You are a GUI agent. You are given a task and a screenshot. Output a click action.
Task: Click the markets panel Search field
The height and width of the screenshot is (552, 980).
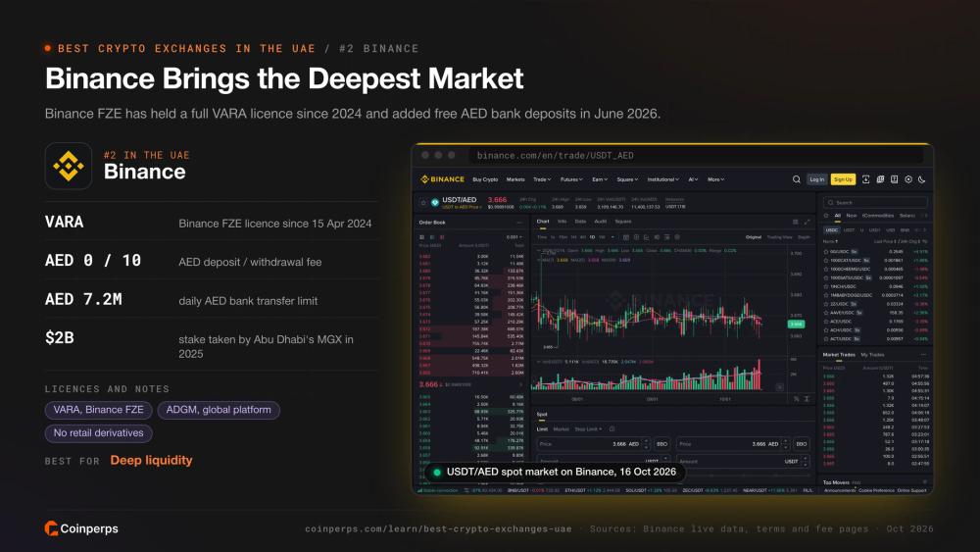[875, 203]
